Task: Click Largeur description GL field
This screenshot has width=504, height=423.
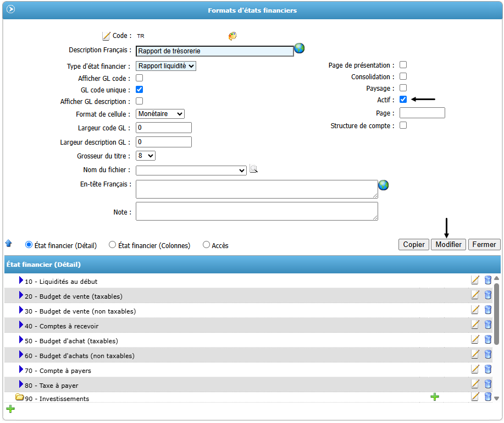Action: (x=164, y=142)
